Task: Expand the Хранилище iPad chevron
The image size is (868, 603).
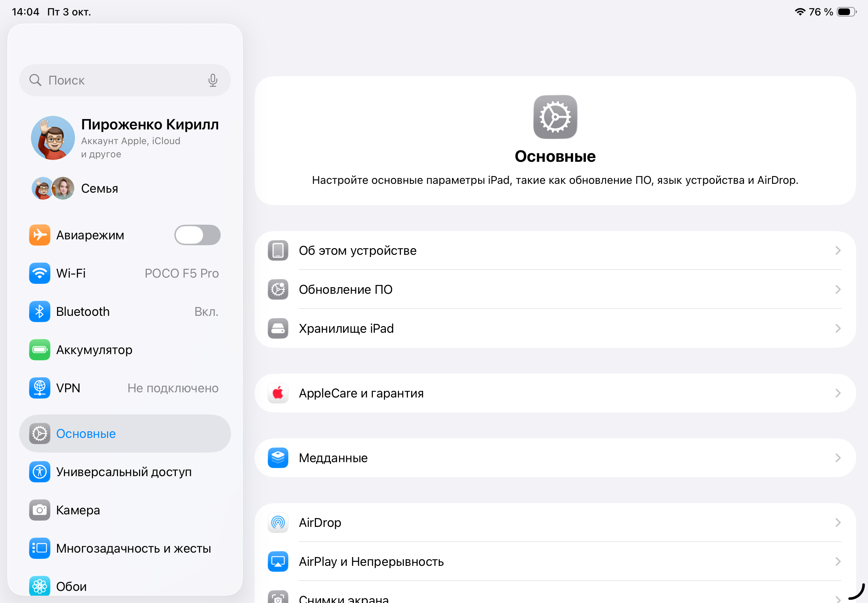Action: tap(837, 328)
